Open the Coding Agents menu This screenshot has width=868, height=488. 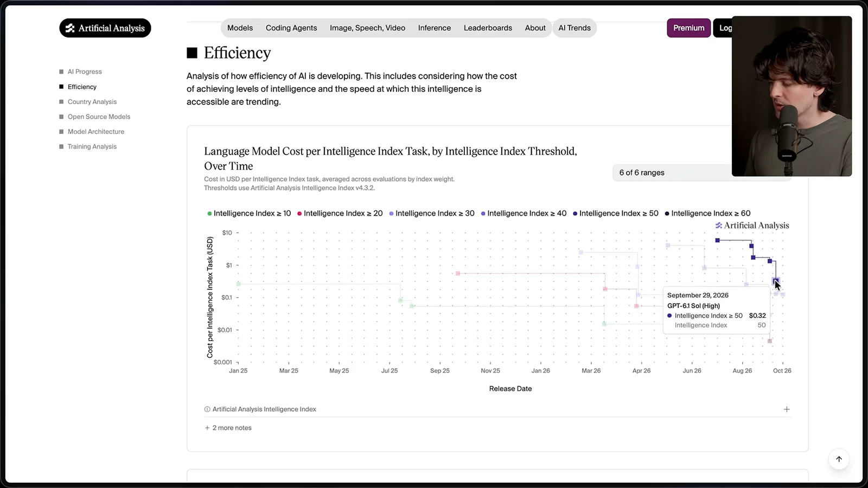point(291,28)
